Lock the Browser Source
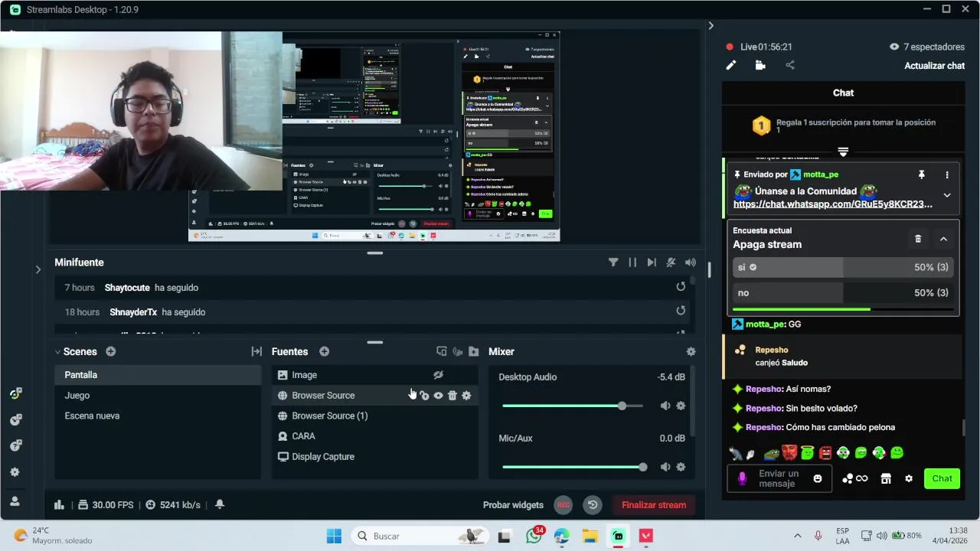 [425, 396]
